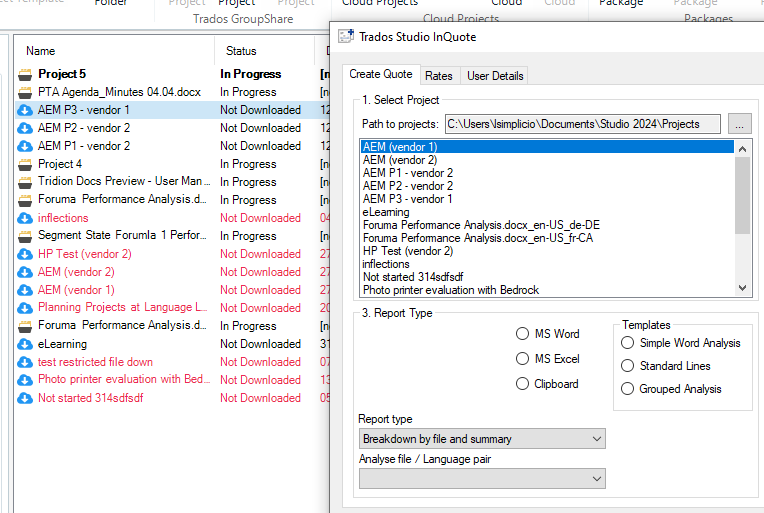
Task: Select the MS Word report option
Action: click(x=522, y=334)
